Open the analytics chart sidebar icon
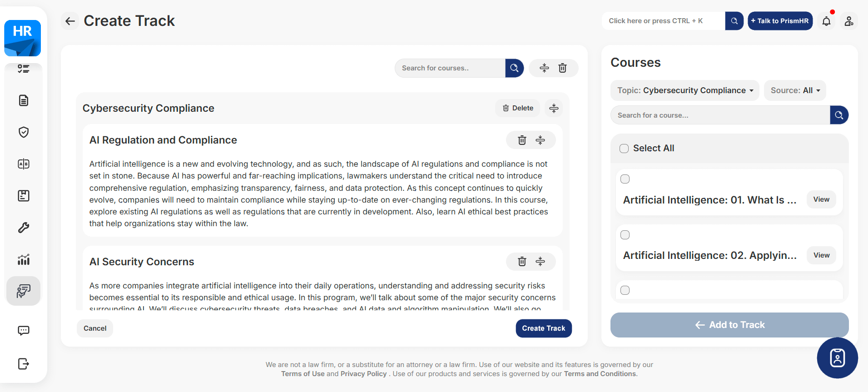 point(24,259)
